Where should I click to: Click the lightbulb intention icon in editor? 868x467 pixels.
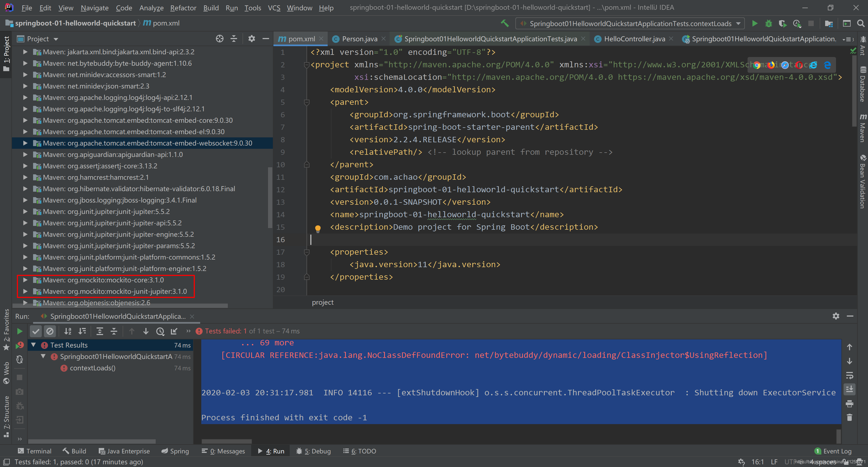coord(317,228)
